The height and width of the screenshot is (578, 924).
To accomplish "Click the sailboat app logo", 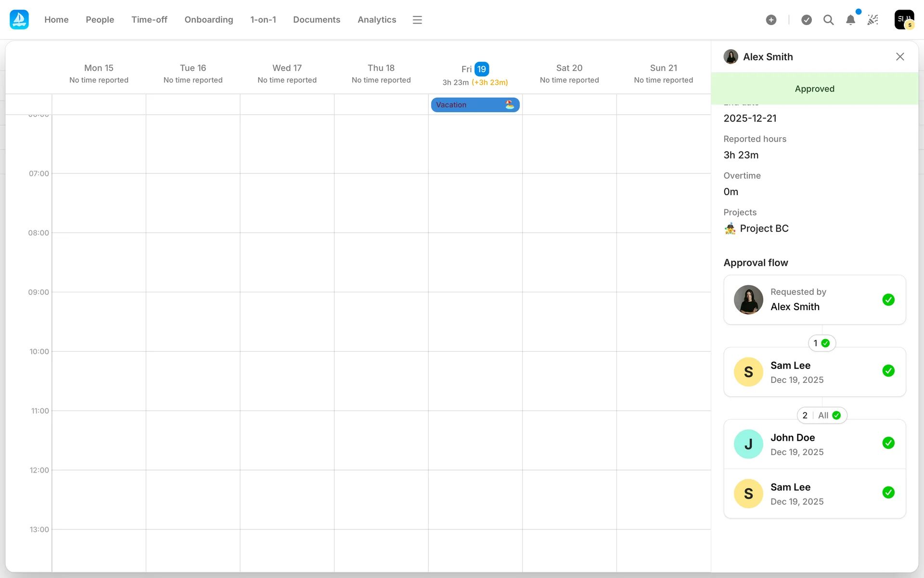I will click(19, 20).
